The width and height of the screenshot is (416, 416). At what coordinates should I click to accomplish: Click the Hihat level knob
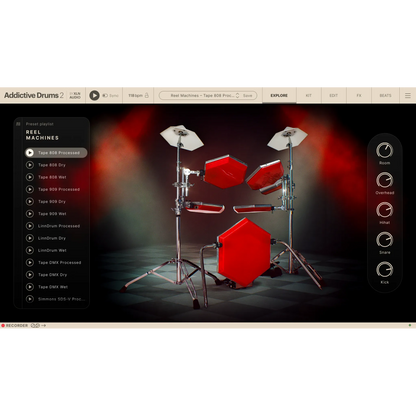tap(384, 210)
